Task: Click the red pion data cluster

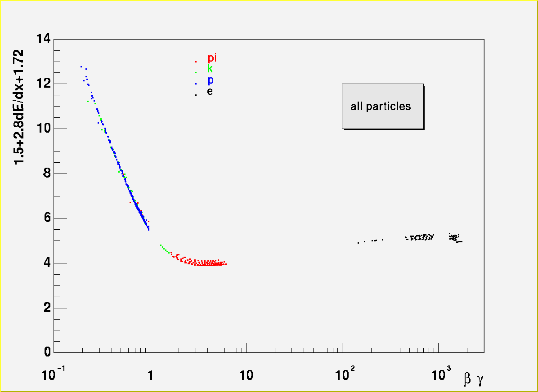Action: point(202,262)
